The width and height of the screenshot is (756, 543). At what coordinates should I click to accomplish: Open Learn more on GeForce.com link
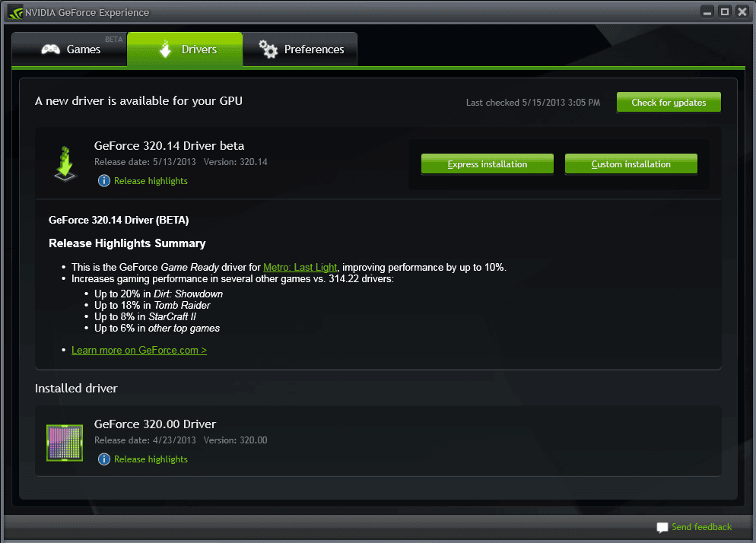point(139,350)
